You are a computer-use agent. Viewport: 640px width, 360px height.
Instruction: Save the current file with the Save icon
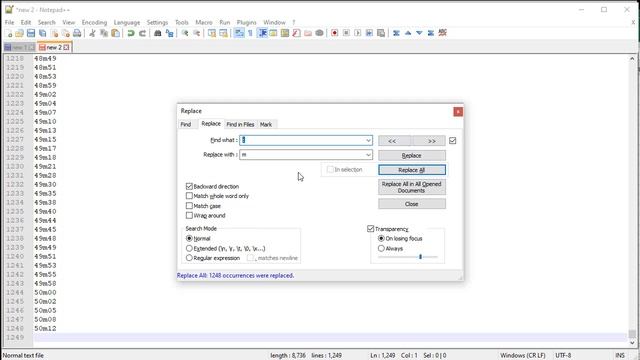tap(31, 33)
